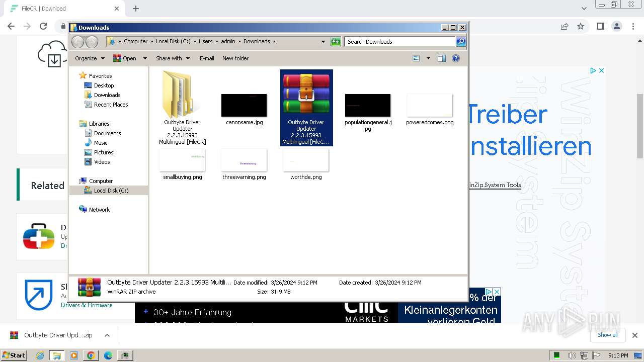Click Network in navigation pane
The width and height of the screenshot is (644, 362).
click(x=99, y=210)
